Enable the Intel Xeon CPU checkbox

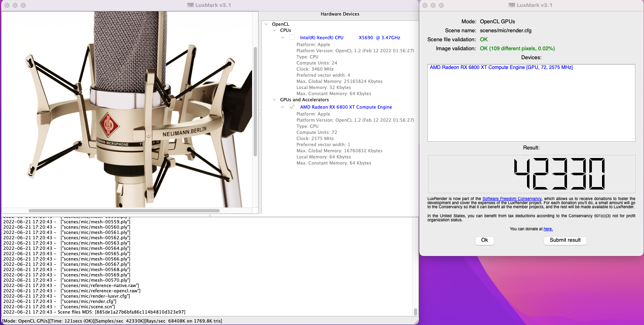pos(292,37)
